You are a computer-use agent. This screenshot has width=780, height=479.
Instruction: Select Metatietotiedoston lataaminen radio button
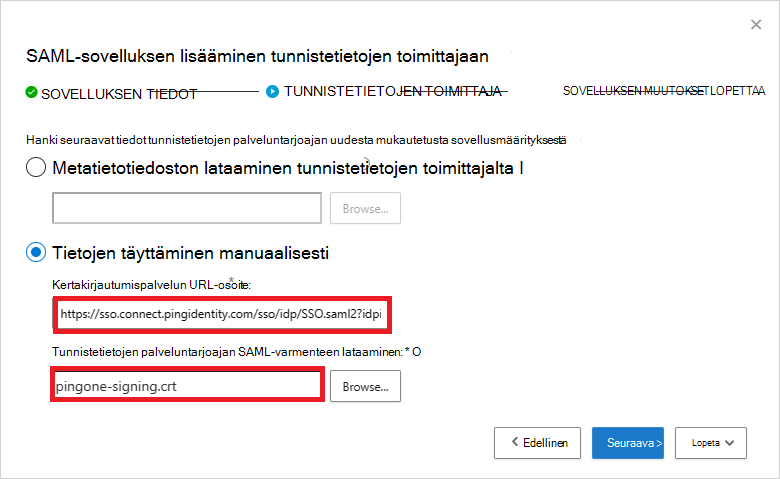pyautogui.click(x=36, y=168)
